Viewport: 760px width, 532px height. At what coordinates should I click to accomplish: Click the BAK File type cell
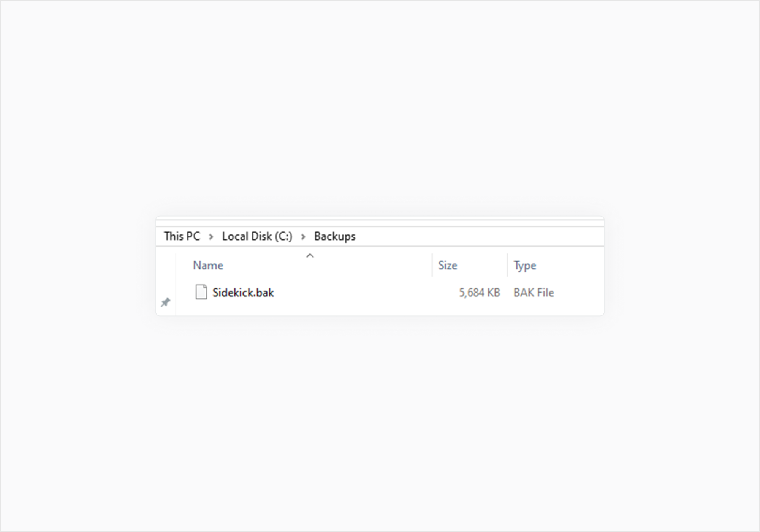534,293
